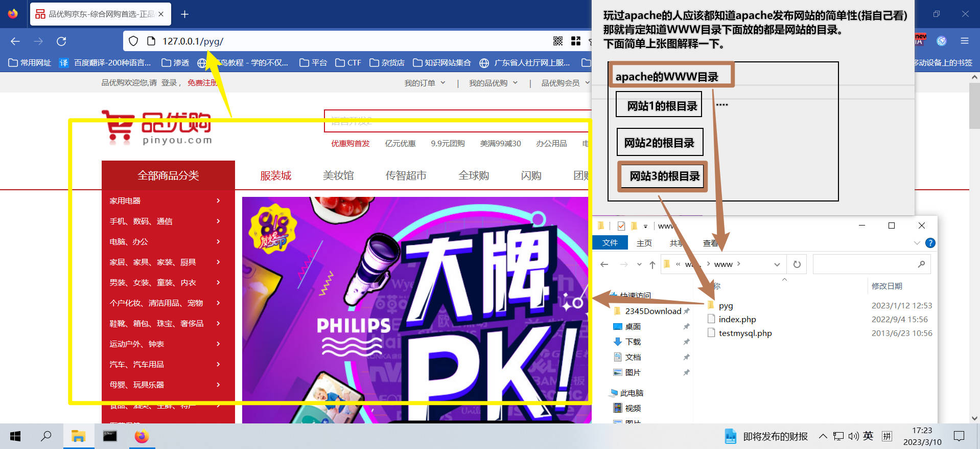Click the grid extension icon in address bar
The height and width of the screenshot is (449, 980).
coord(576,41)
